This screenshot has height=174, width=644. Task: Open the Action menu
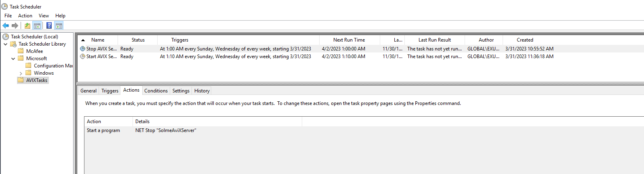click(25, 16)
